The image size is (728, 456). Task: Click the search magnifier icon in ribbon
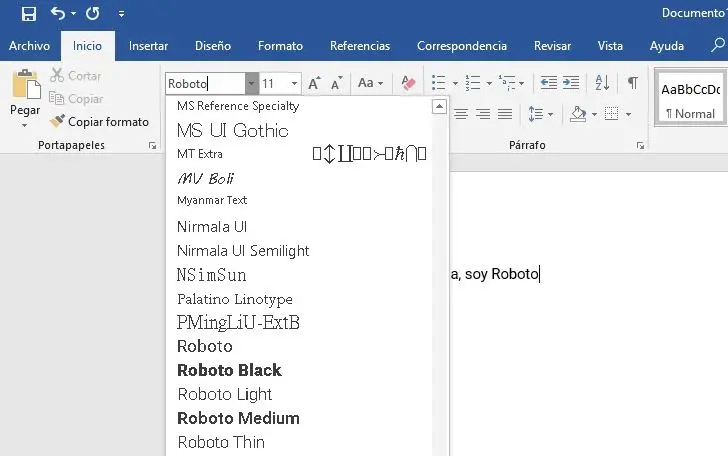pyautogui.click(x=717, y=45)
